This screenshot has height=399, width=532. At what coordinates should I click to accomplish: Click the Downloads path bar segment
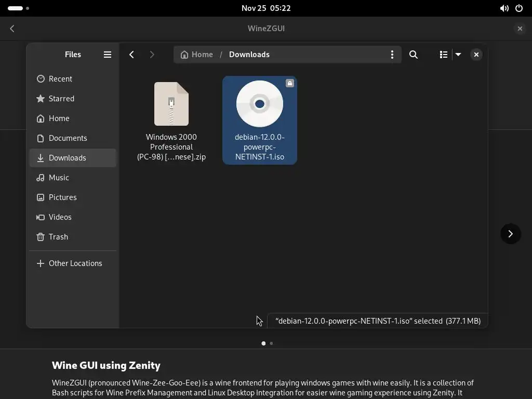tap(249, 55)
